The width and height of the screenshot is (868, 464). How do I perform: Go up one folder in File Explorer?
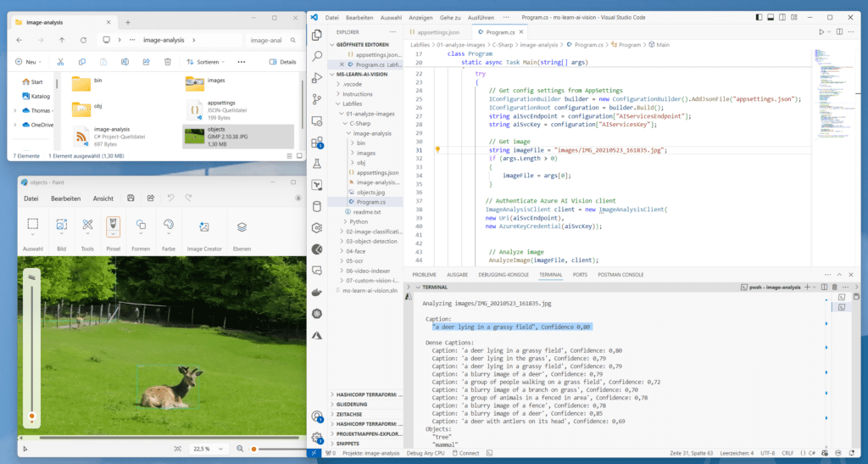pos(62,40)
